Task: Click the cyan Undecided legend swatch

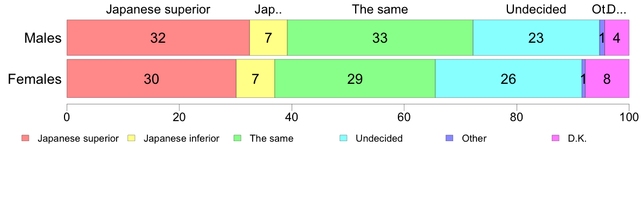Action: 344,138
